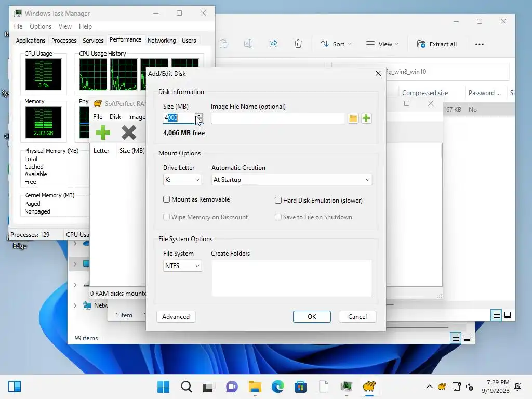This screenshot has width=532, height=399.
Task: Click Compressed size column header
Action: click(x=425, y=93)
